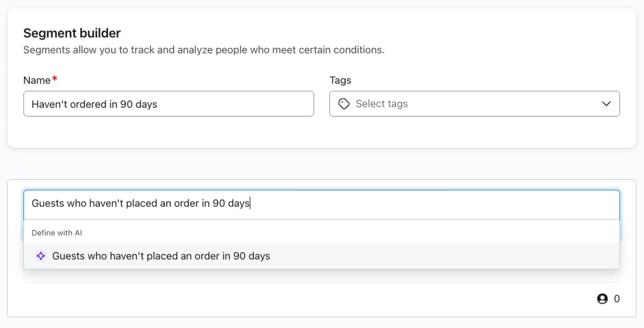
Task: Click the red required asterisk next to Name
Action: 55,79
